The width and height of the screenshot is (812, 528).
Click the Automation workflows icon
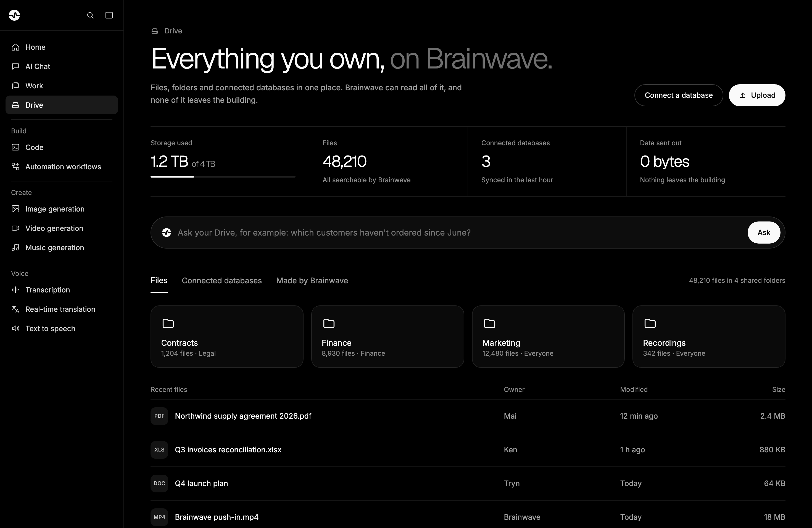pos(15,167)
